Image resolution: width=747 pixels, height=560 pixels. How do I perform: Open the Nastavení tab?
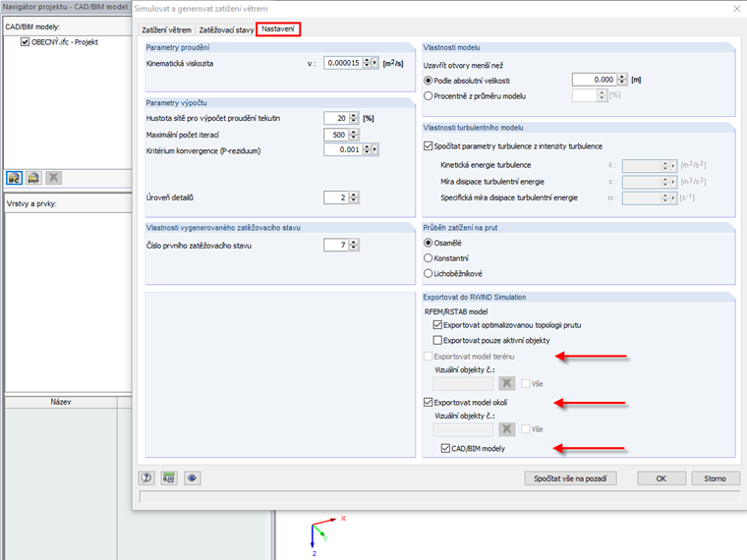click(278, 29)
